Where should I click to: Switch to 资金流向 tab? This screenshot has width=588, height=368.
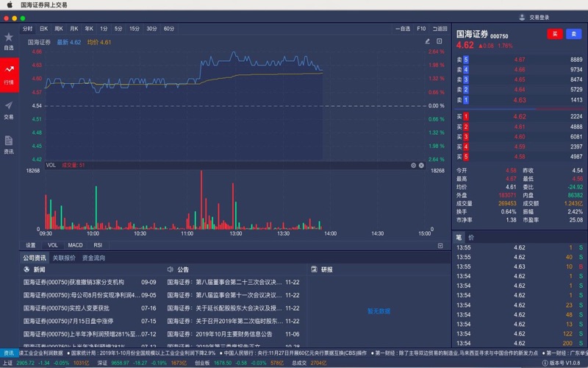pos(94,258)
